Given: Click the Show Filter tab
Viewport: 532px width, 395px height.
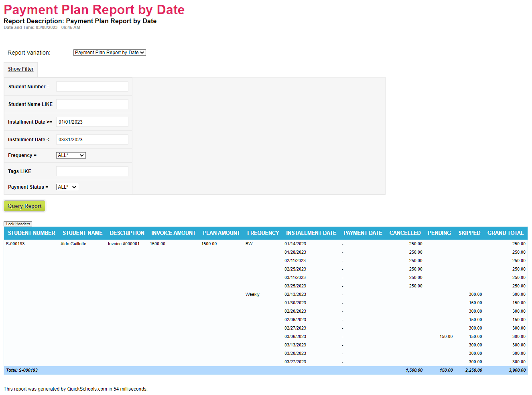Looking at the screenshot, I should [x=21, y=69].
